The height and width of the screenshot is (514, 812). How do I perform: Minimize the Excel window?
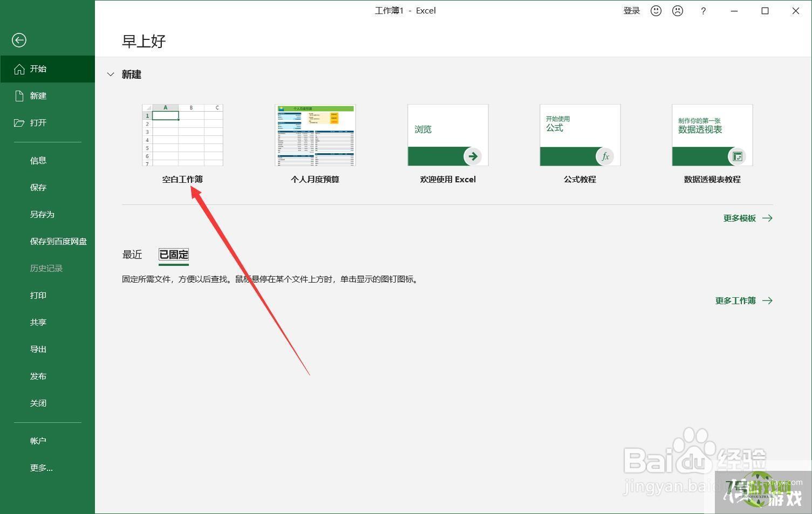point(734,11)
